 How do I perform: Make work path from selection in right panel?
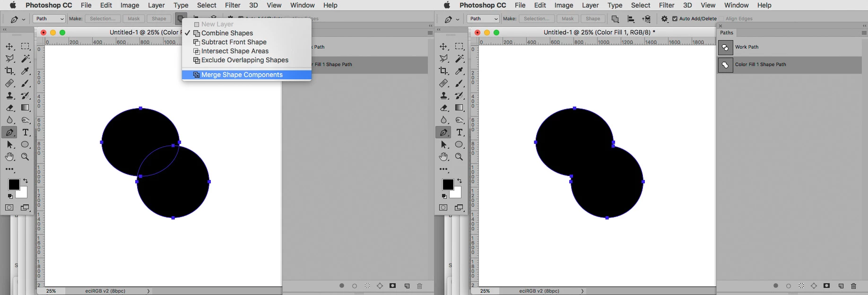pos(814,286)
